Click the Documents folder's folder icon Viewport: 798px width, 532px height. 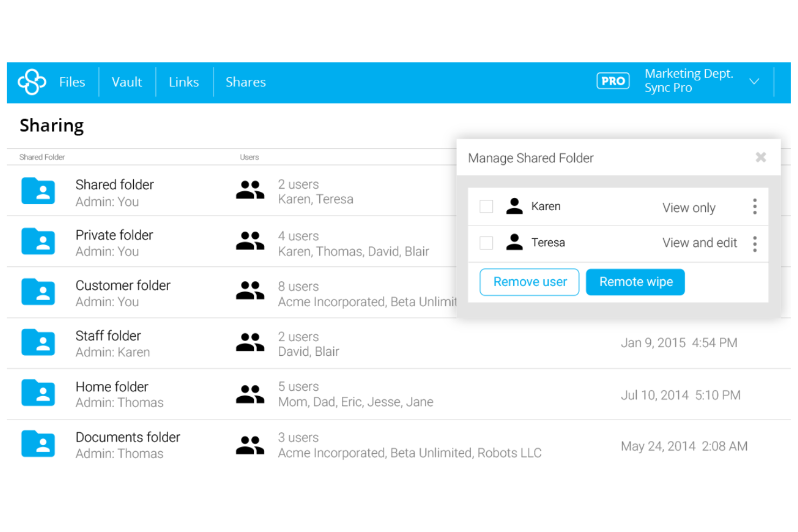pos(38,444)
